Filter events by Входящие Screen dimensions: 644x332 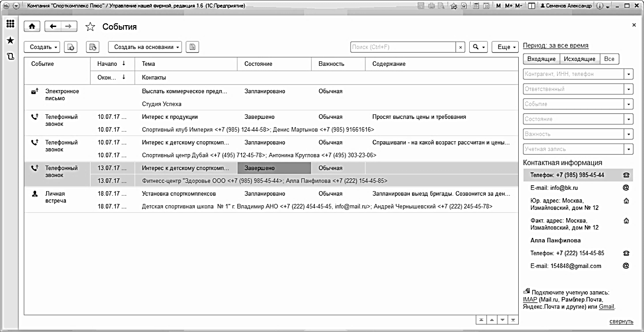pyautogui.click(x=541, y=59)
